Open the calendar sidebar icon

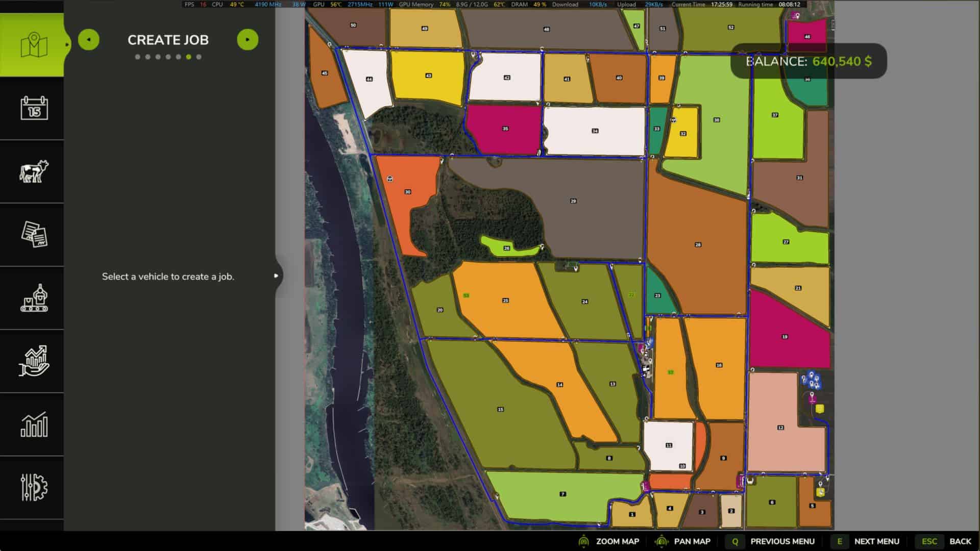[x=34, y=108]
